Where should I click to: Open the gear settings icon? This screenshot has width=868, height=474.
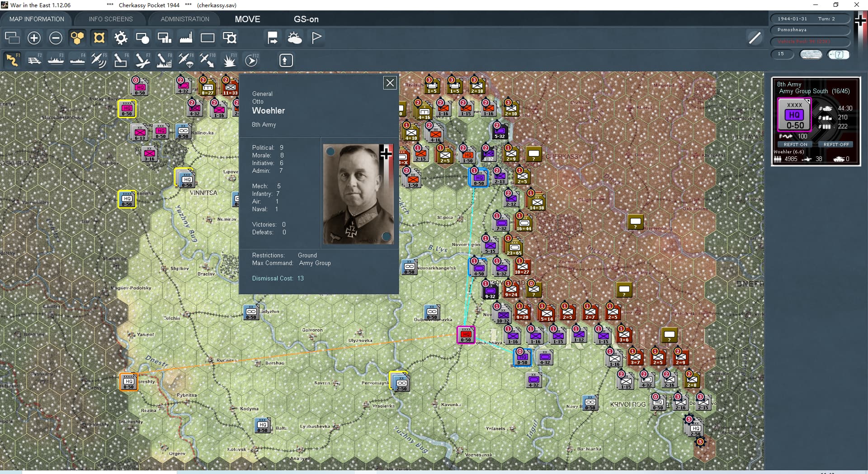coord(121,38)
